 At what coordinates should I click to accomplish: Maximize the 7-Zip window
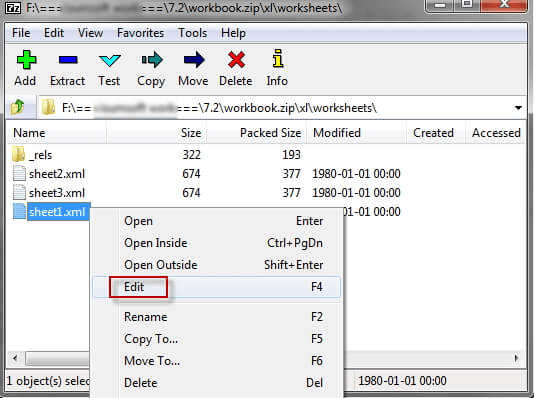click(x=468, y=5)
